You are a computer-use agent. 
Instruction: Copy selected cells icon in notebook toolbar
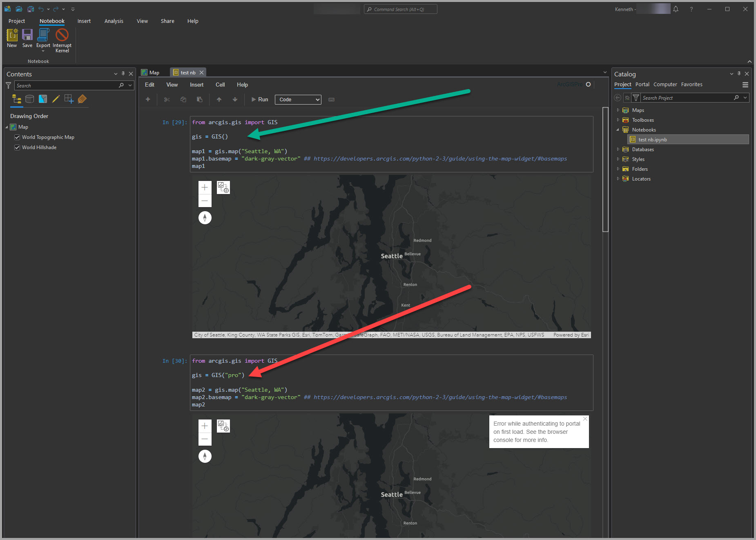click(183, 99)
